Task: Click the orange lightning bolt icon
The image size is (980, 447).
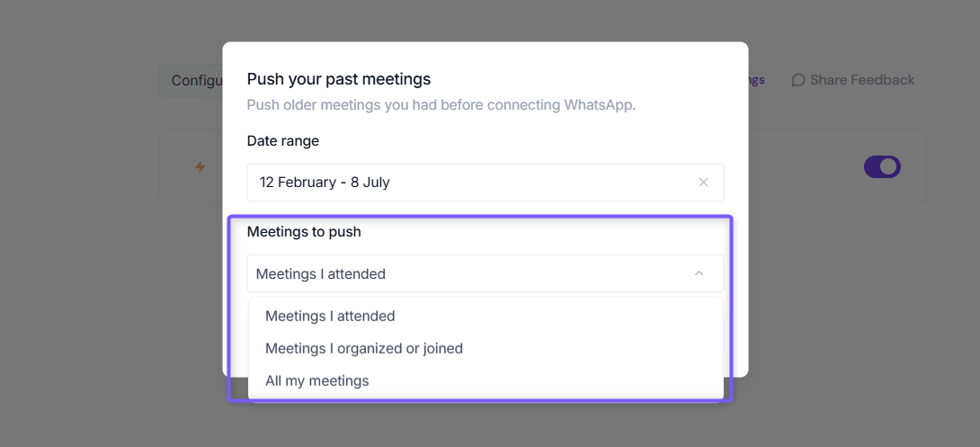Action: [x=200, y=167]
